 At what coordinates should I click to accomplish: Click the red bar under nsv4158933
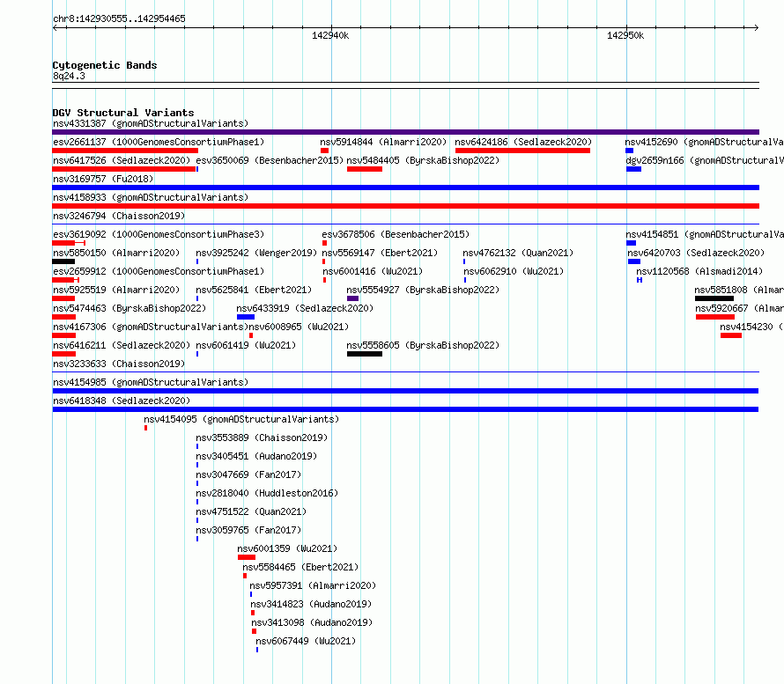point(405,206)
